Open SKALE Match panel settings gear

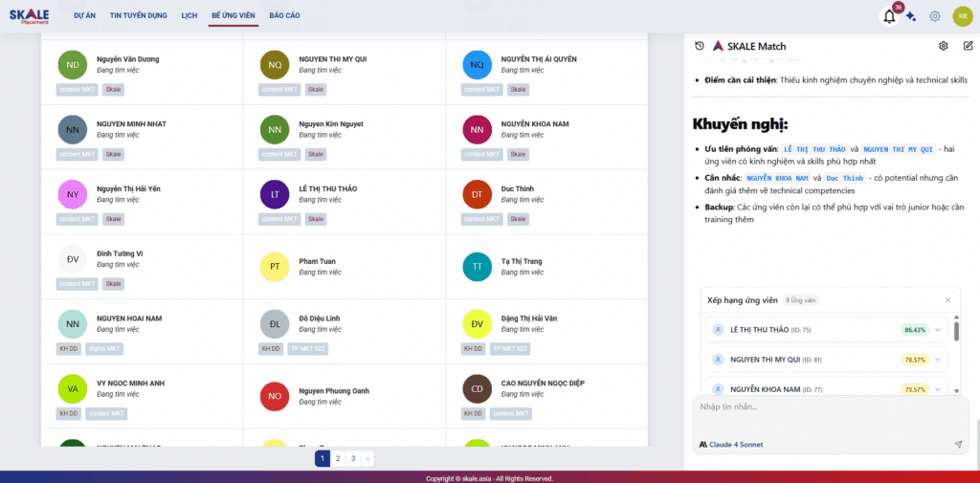point(944,46)
